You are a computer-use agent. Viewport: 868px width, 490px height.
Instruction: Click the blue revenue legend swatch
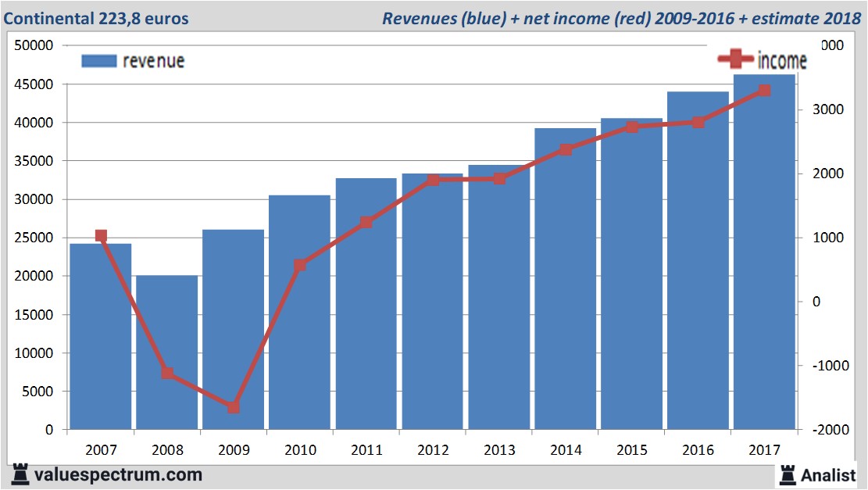pyautogui.click(x=99, y=61)
